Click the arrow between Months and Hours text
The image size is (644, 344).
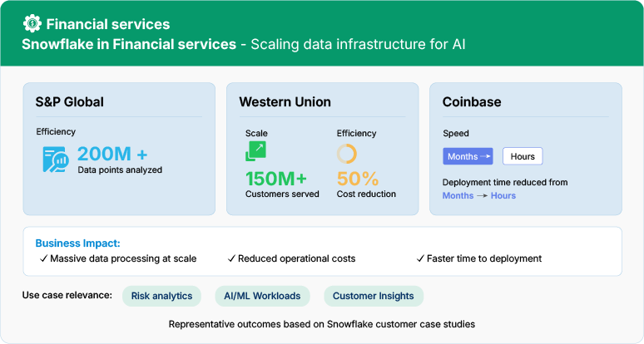click(483, 196)
